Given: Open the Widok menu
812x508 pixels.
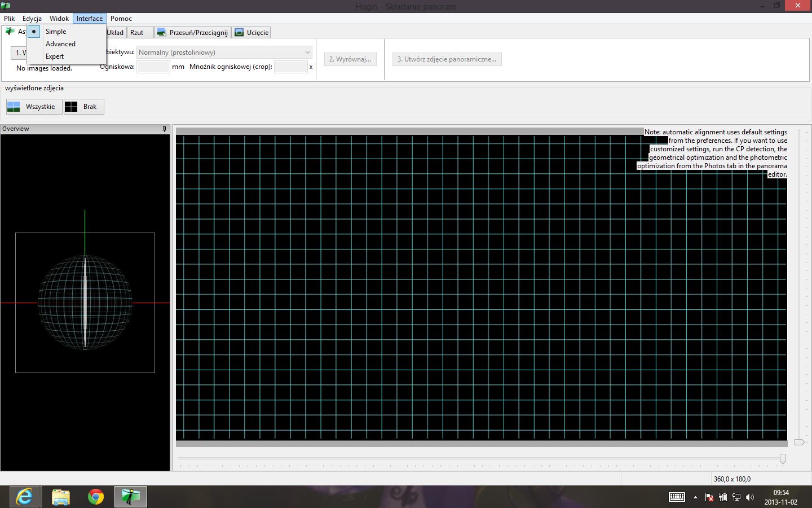Looking at the screenshot, I should 59,19.
